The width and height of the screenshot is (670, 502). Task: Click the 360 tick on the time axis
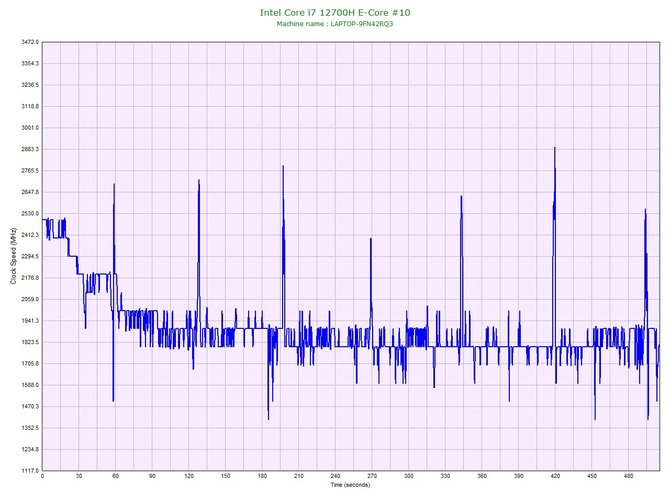[482, 476]
